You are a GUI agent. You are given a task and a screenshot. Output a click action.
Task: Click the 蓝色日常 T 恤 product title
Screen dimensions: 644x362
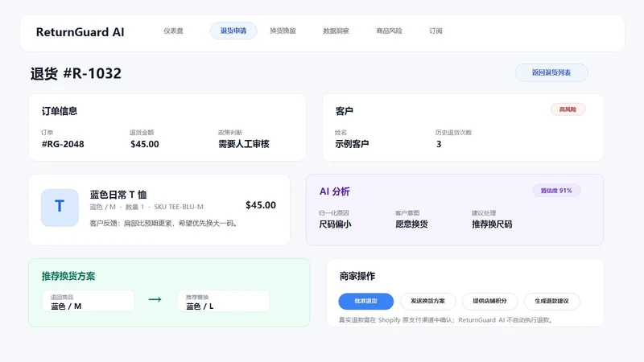click(x=118, y=195)
